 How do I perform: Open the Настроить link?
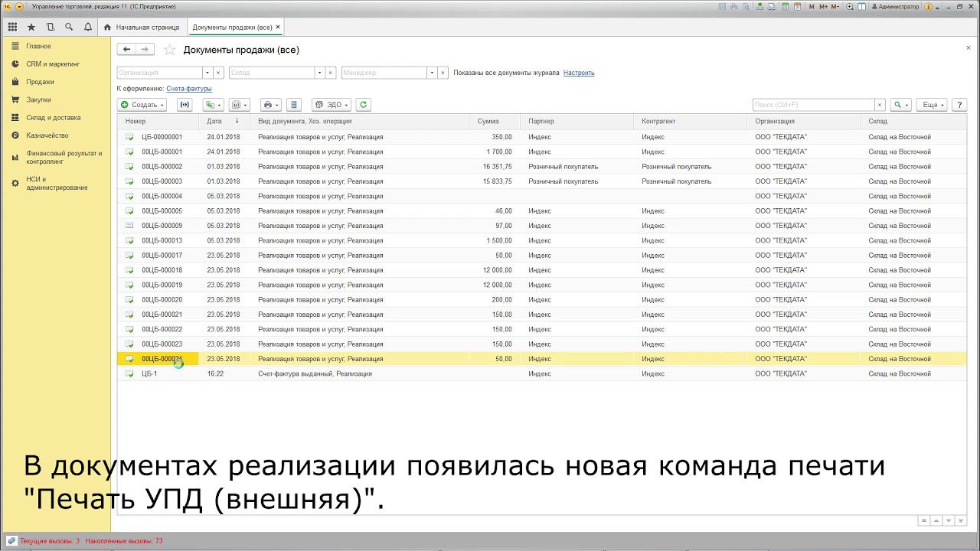coord(579,73)
